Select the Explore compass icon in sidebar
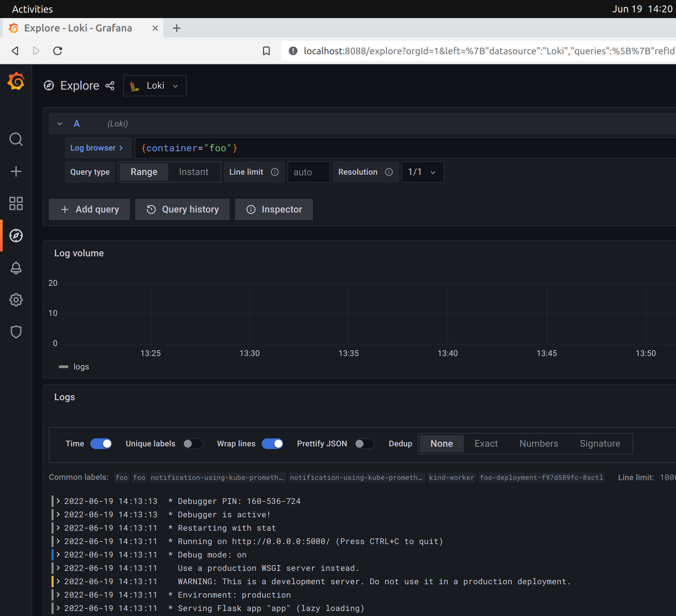 [x=16, y=236]
